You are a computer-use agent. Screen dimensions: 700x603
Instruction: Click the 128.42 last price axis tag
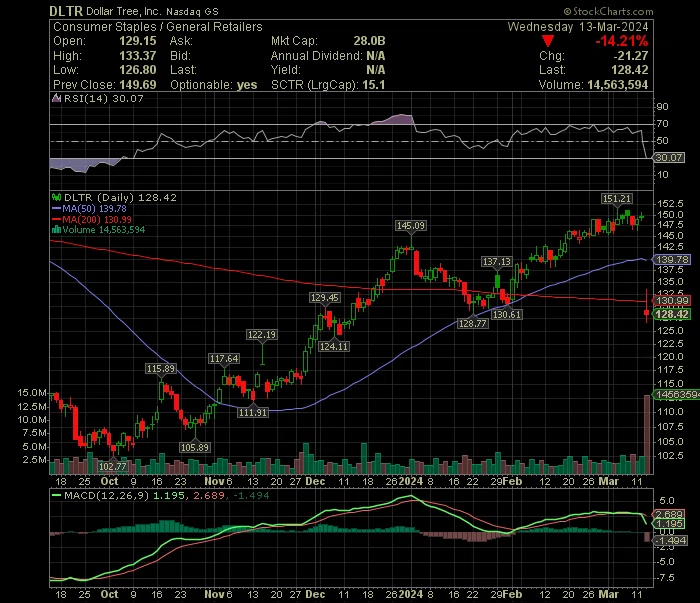click(672, 314)
